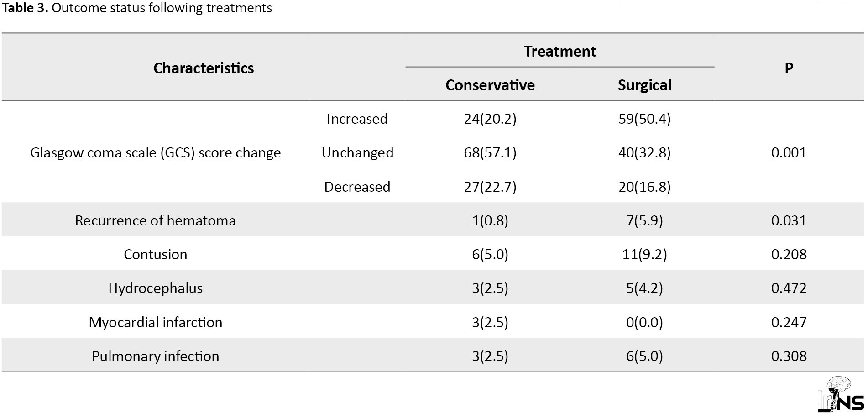This screenshot has height=419, width=868.
Task: Click the P column header
Action: pyautogui.click(x=789, y=68)
